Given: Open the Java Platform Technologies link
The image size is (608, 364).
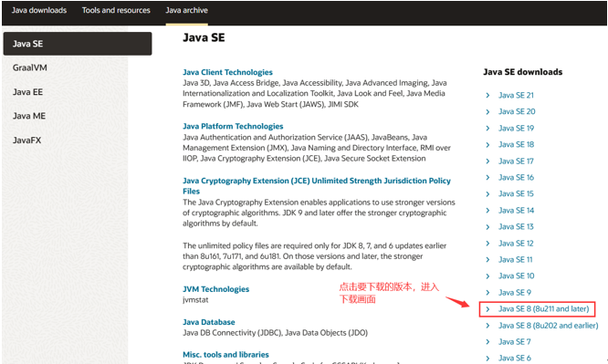Looking at the screenshot, I should (233, 127).
